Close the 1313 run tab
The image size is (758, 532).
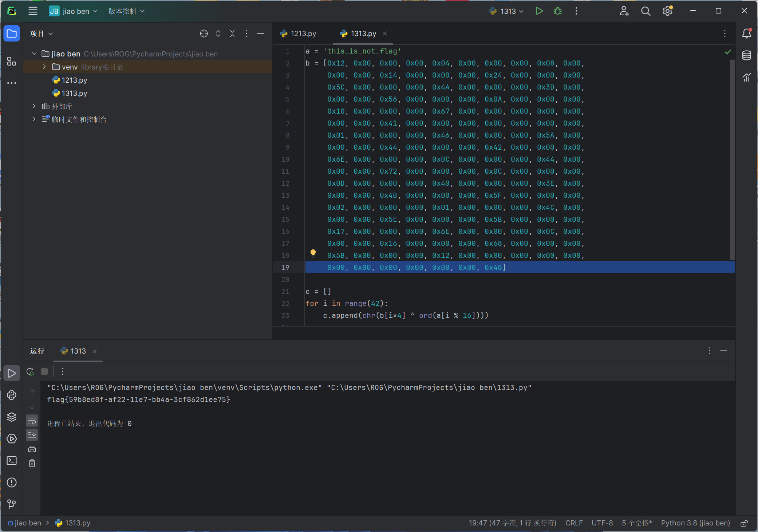(x=95, y=351)
